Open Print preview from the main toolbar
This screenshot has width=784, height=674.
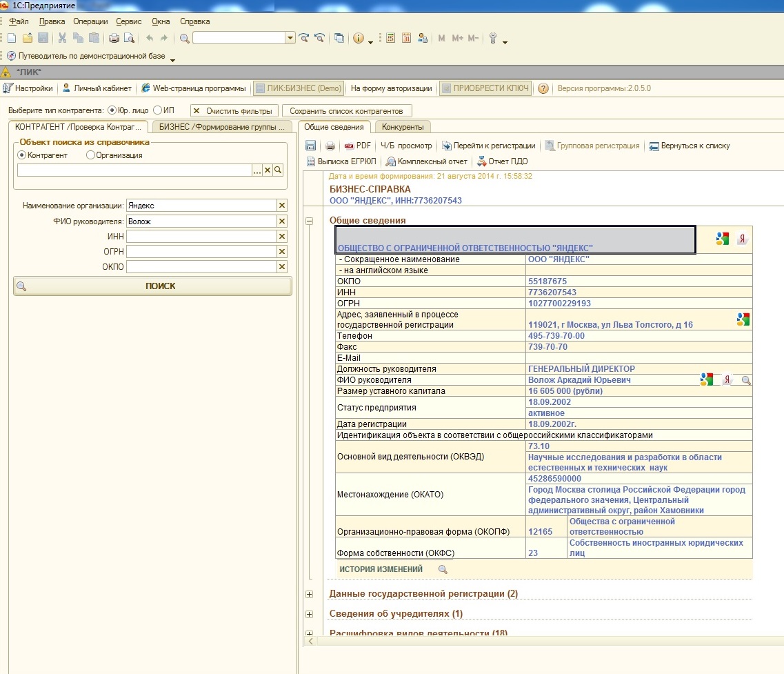[x=129, y=38]
